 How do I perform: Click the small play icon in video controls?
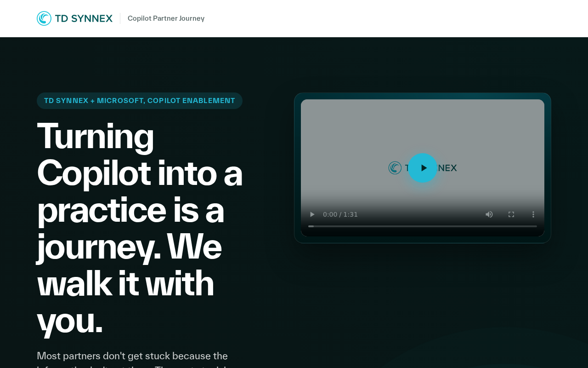[x=312, y=214]
